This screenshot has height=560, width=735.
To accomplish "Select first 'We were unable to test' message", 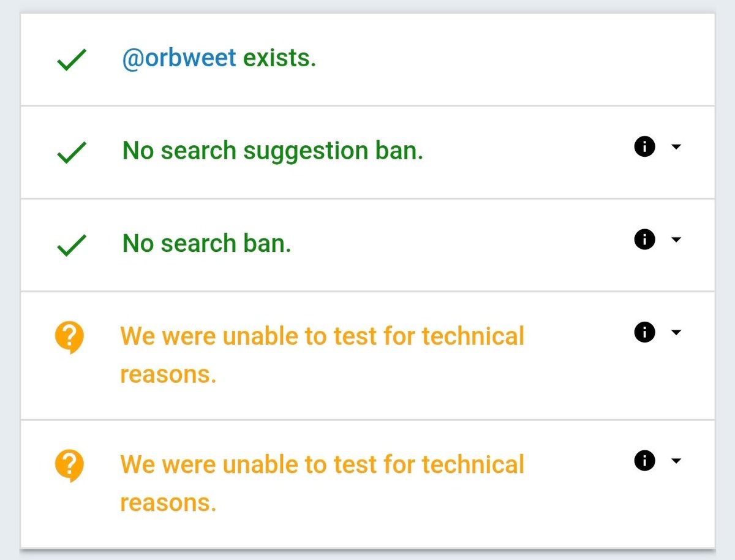I will click(x=322, y=355).
